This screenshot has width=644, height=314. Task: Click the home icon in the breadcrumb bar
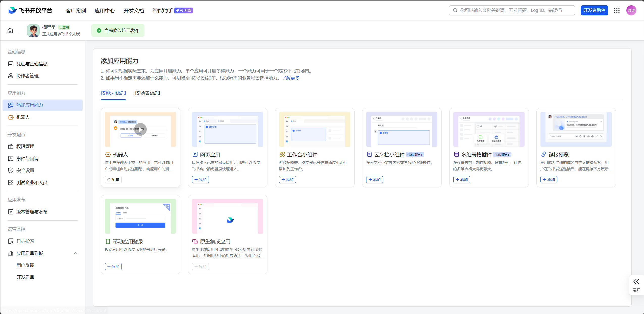point(10,31)
